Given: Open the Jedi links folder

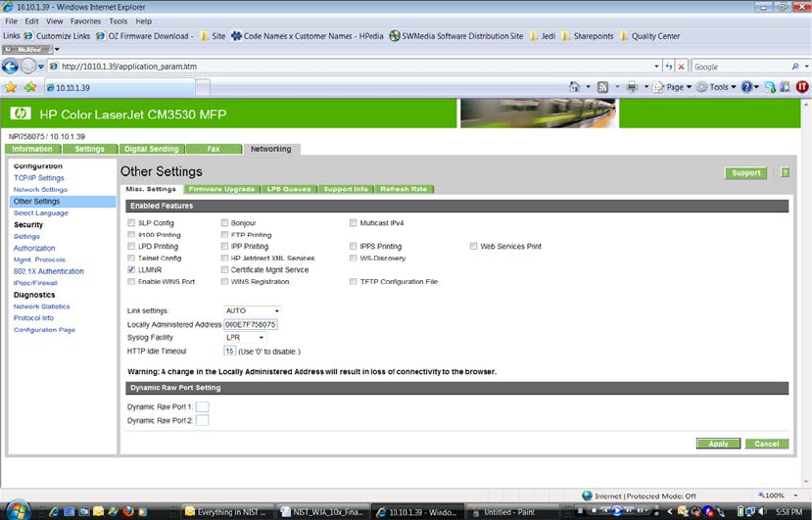Looking at the screenshot, I should [543, 36].
